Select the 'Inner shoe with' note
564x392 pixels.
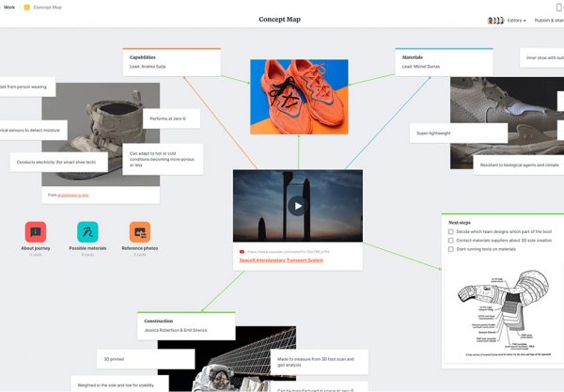point(541,57)
